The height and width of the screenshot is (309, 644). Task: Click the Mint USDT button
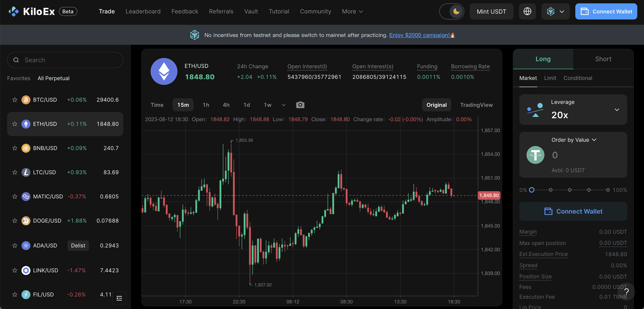click(x=491, y=11)
